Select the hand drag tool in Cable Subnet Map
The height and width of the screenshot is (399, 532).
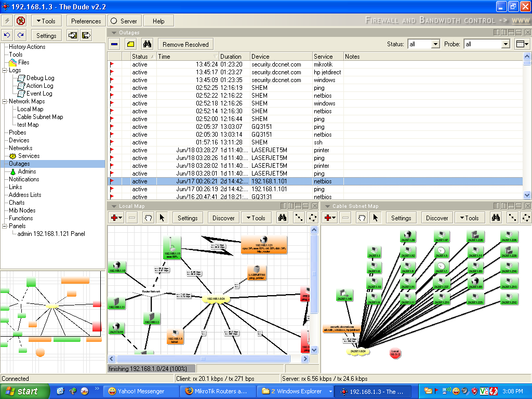(x=362, y=218)
